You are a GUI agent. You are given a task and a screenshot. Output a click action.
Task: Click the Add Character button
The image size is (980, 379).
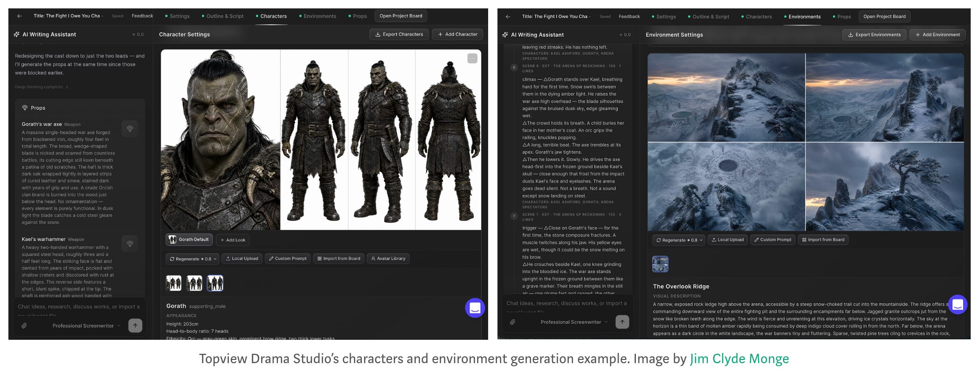coord(457,35)
